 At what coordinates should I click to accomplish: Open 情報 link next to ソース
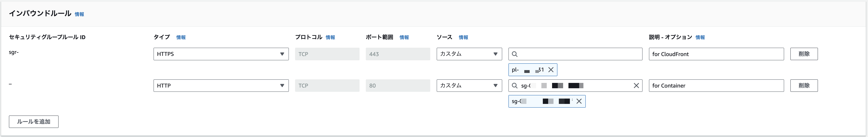463,37
